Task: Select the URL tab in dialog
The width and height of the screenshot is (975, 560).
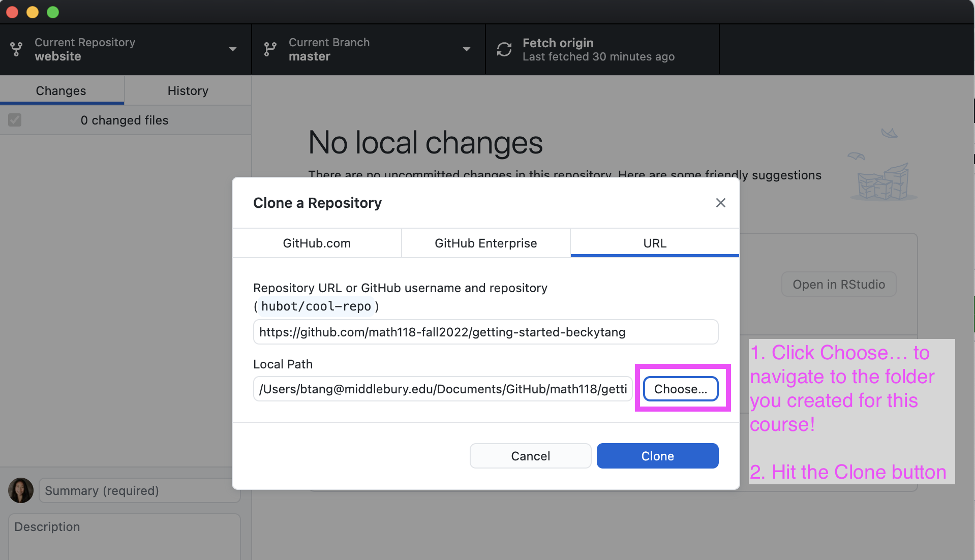Action: tap(654, 243)
